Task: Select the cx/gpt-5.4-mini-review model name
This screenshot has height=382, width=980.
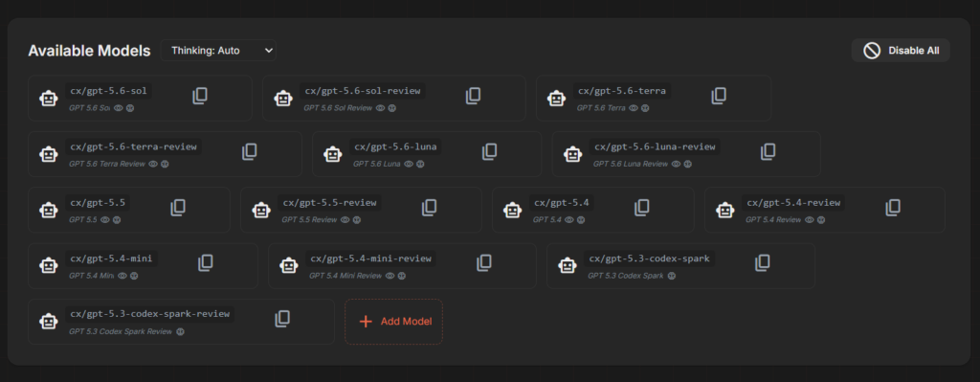Action: coord(371,258)
